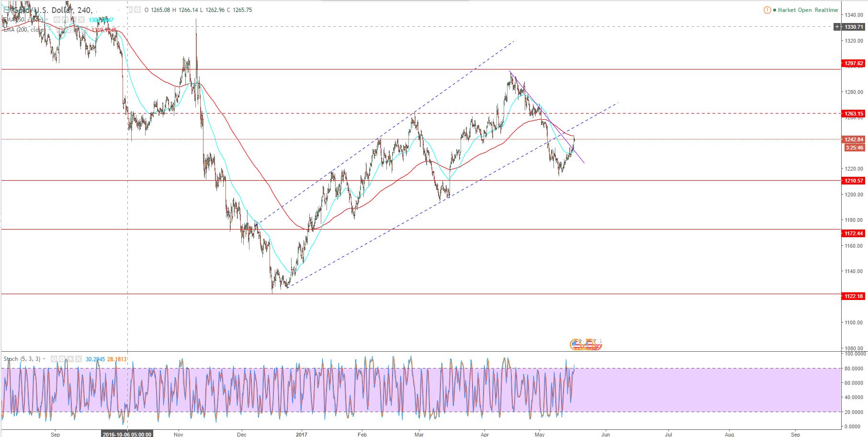The width and height of the screenshot is (868, 437).
Task: Select the 1263.15 dashed line price label
Action: [x=854, y=114]
